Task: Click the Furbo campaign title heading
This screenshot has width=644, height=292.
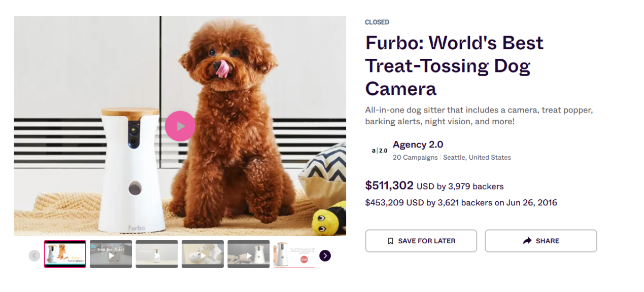Action: click(x=454, y=66)
